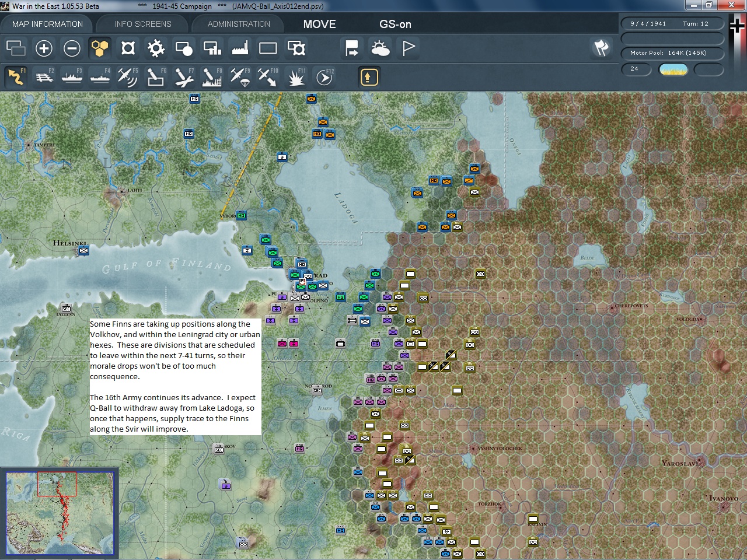Click the MOVE mode label
Screen dimensions: 747x560
(x=319, y=24)
